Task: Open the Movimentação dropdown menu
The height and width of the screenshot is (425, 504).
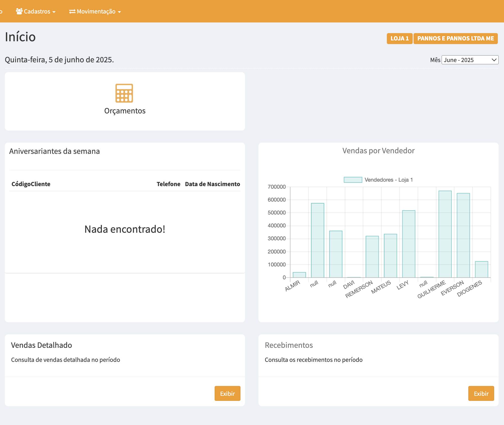Action: (x=95, y=12)
